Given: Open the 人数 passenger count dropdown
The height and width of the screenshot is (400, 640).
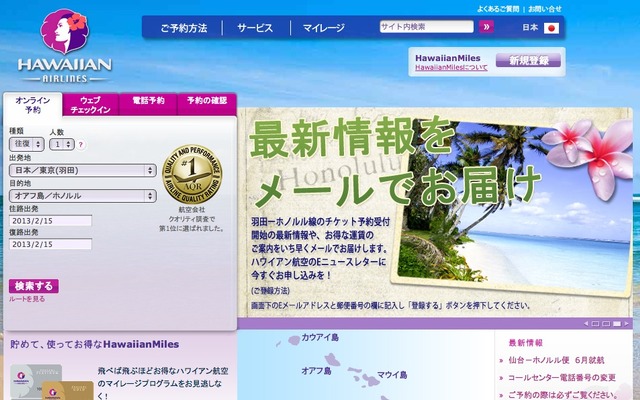Looking at the screenshot, I should pos(62,144).
